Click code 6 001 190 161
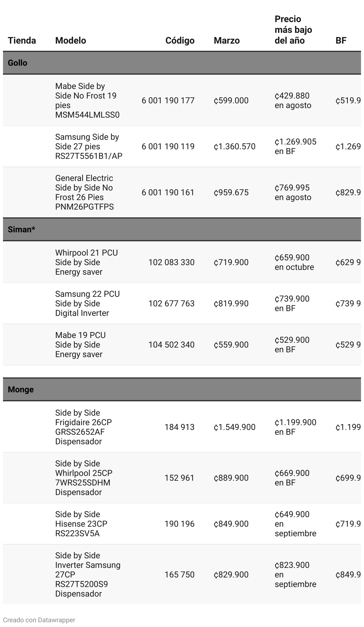Viewport: 364px width, 627px height. [x=168, y=192]
